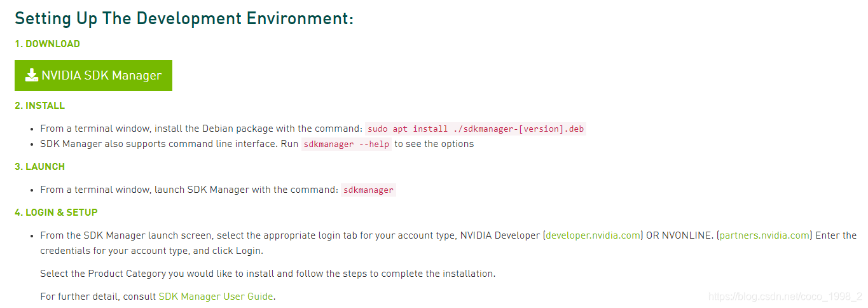Click the 'to see the options' text
The width and height of the screenshot is (868, 308).
(434, 144)
